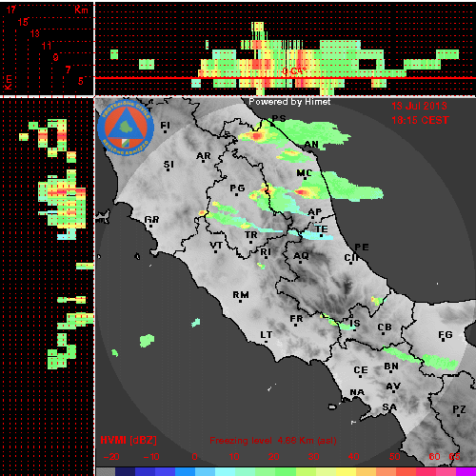
Task: Click the FR city label
Action: pyautogui.click(x=296, y=318)
